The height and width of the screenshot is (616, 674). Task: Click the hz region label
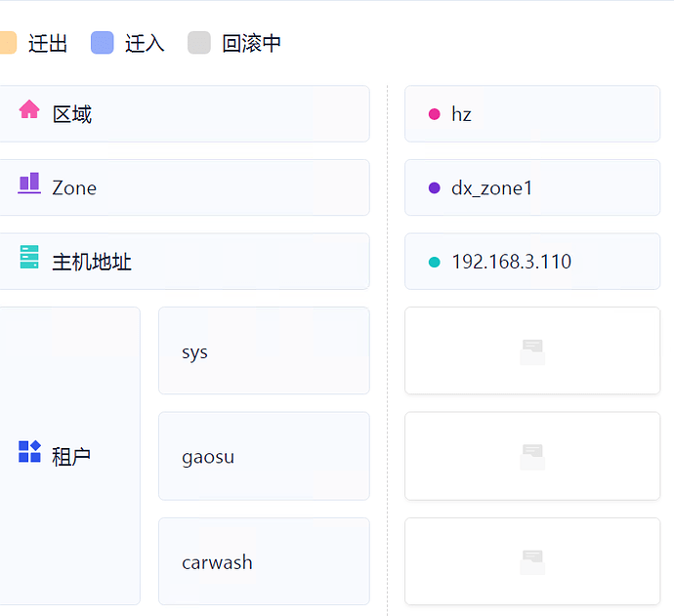(x=461, y=114)
